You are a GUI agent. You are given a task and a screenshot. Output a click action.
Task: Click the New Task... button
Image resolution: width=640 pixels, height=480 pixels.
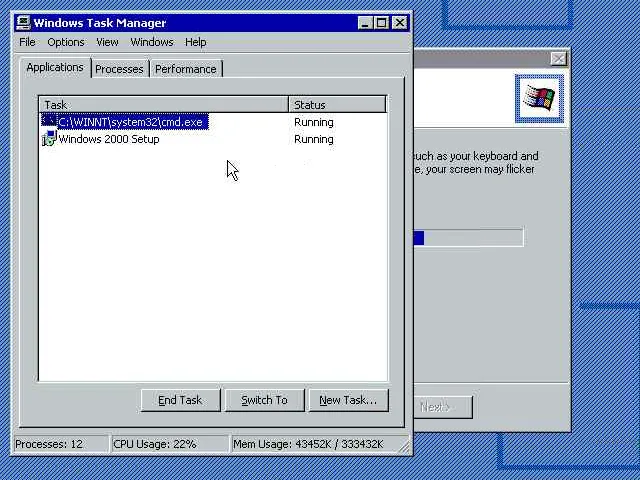(x=348, y=400)
